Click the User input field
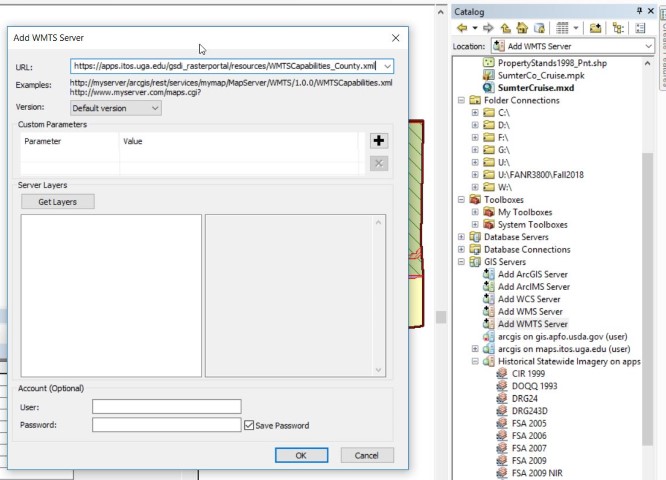 pyautogui.click(x=166, y=407)
